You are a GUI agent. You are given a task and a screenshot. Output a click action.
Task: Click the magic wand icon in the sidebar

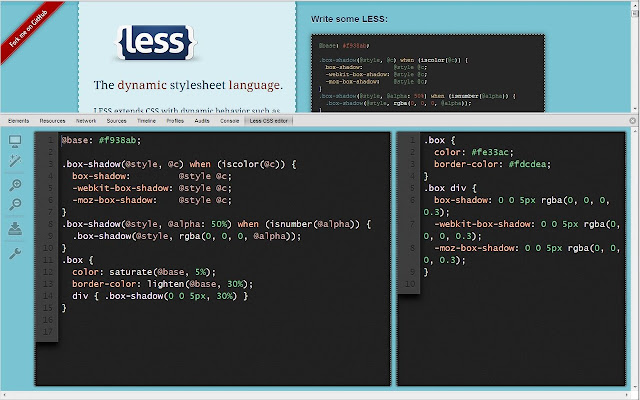[x=15, y=161]
